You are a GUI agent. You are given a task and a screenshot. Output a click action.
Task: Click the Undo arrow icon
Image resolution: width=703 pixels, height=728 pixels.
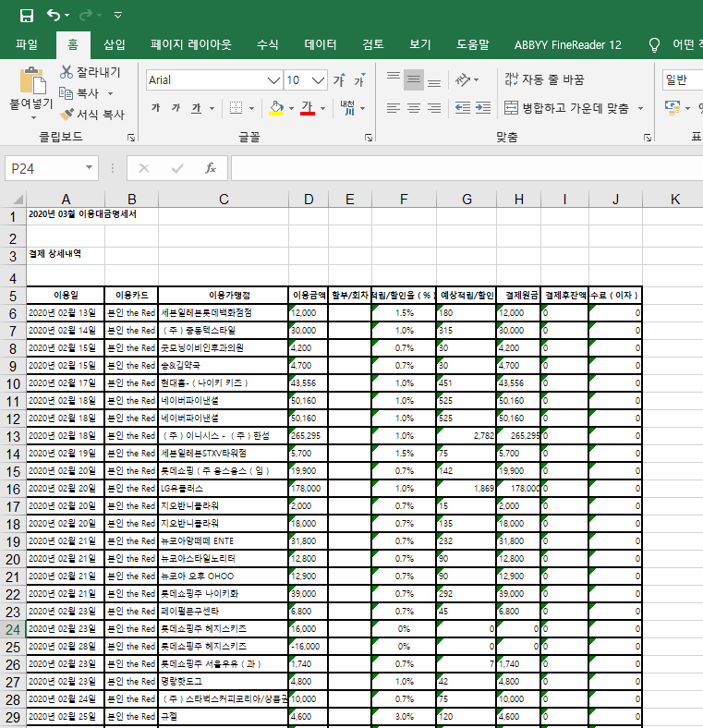[54, 16]
